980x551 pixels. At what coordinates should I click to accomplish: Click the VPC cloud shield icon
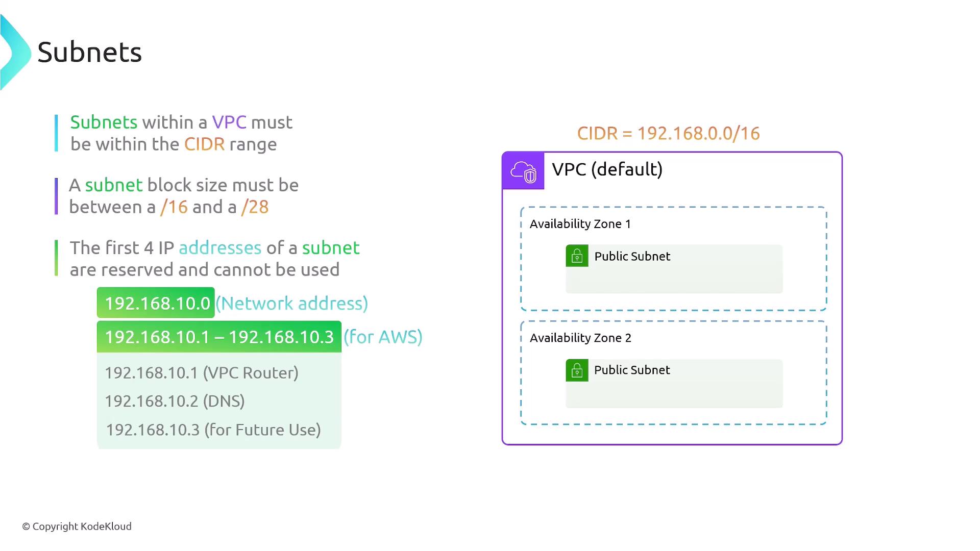[523, 171]
